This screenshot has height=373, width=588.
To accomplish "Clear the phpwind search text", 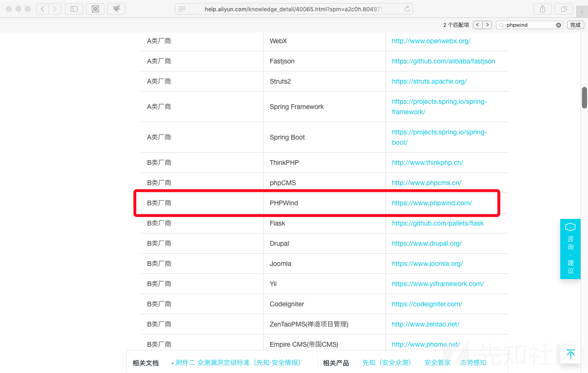I will [x=558, y=25].
